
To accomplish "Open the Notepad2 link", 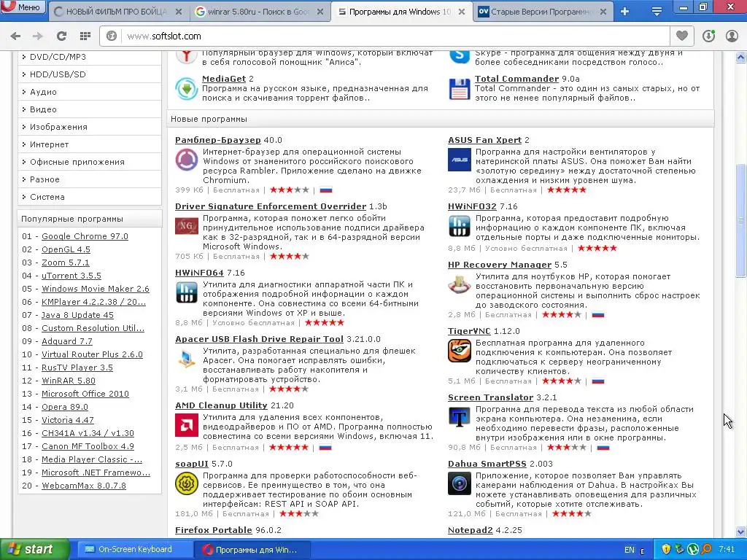I will (471, 530).
